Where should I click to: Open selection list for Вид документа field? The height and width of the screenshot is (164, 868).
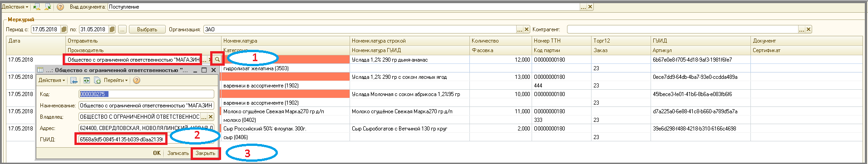pos(583,7)
